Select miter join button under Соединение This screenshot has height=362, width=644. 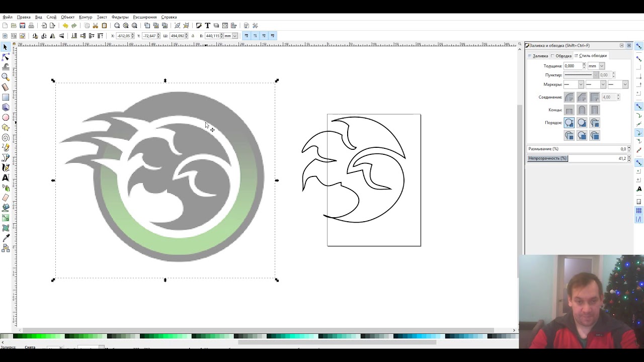pos(595,97)
